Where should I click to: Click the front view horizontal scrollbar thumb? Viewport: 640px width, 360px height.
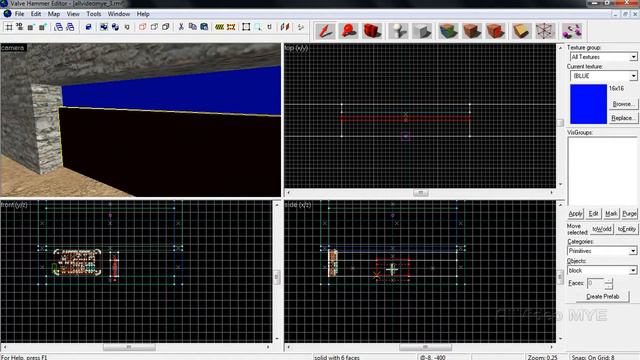pos(129,347)
